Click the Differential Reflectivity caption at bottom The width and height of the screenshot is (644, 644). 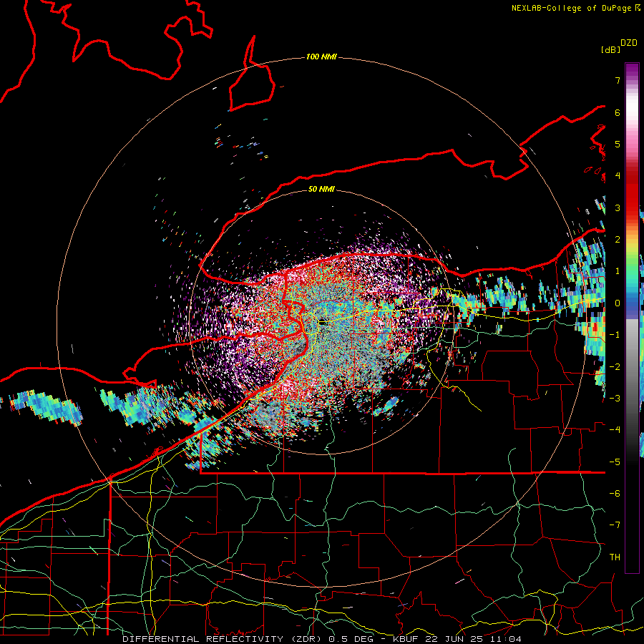[322, 639]
